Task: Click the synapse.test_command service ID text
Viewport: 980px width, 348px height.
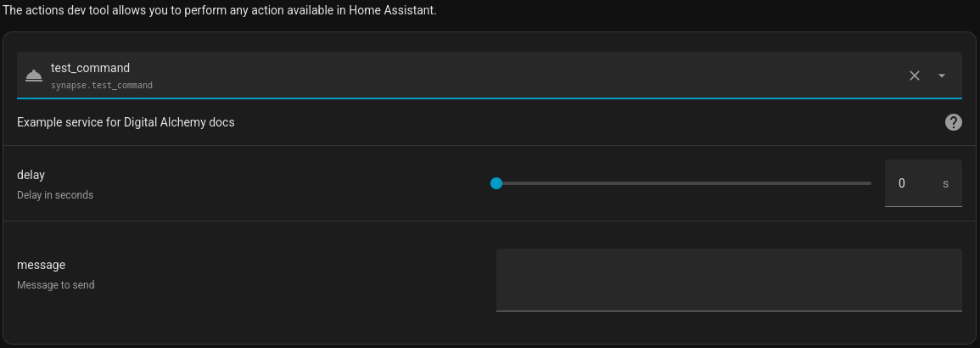Action: (x=102, y=86)
